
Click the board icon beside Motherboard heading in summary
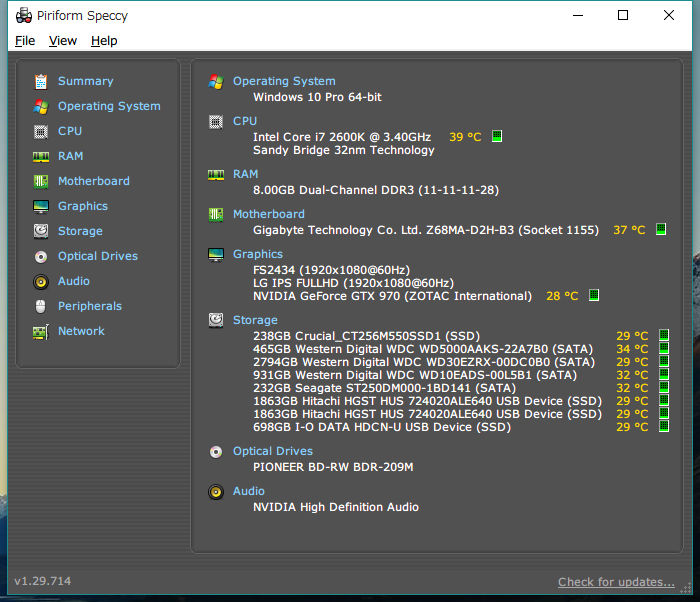[x=216, y=214]
